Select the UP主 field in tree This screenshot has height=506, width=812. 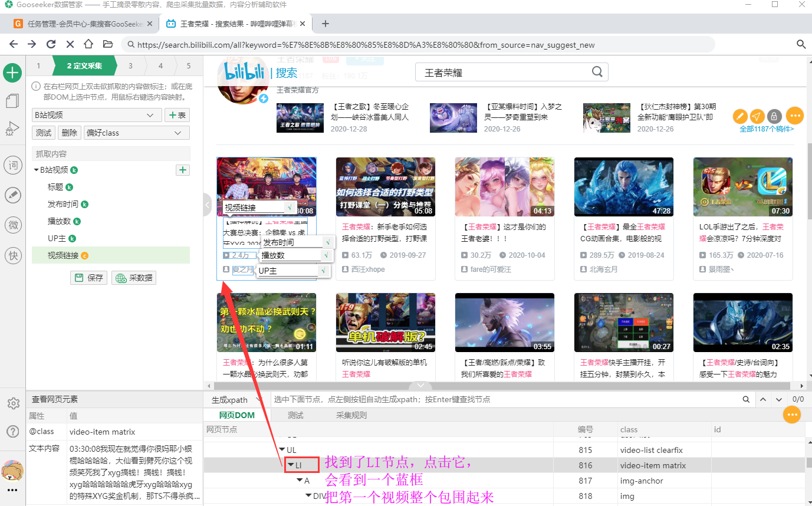pyautogui.click(x=57, y=238)
